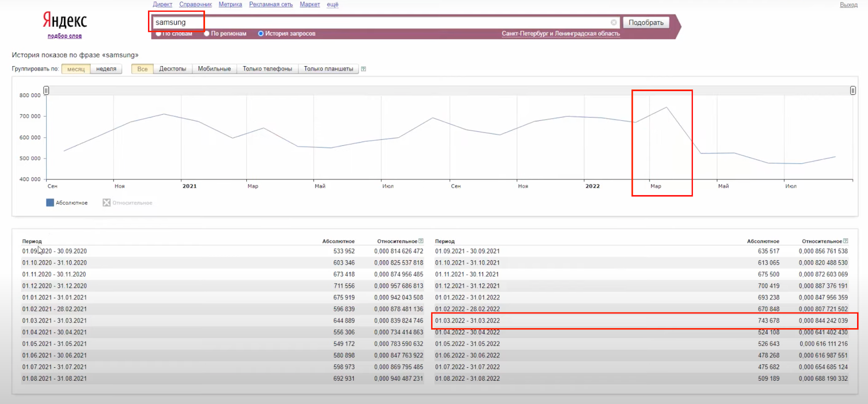Click the blue Абсолютное legend swatch

click(x=50, y=203)
